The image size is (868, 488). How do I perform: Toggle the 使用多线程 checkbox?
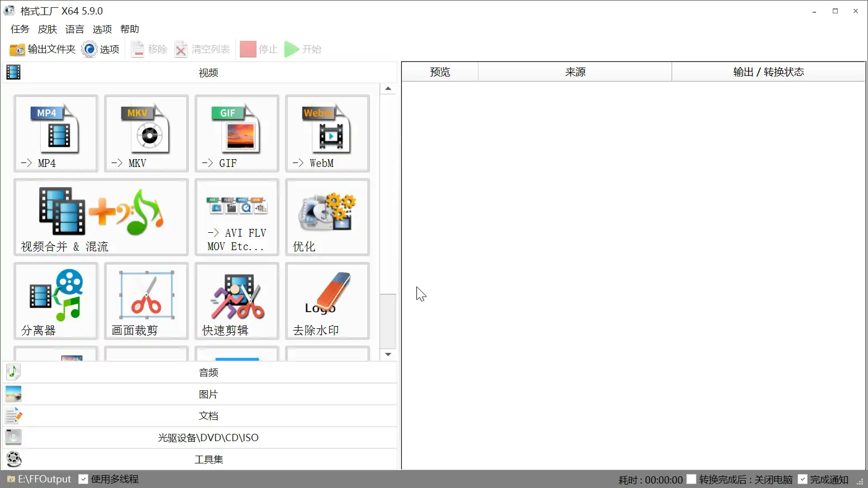83,479
